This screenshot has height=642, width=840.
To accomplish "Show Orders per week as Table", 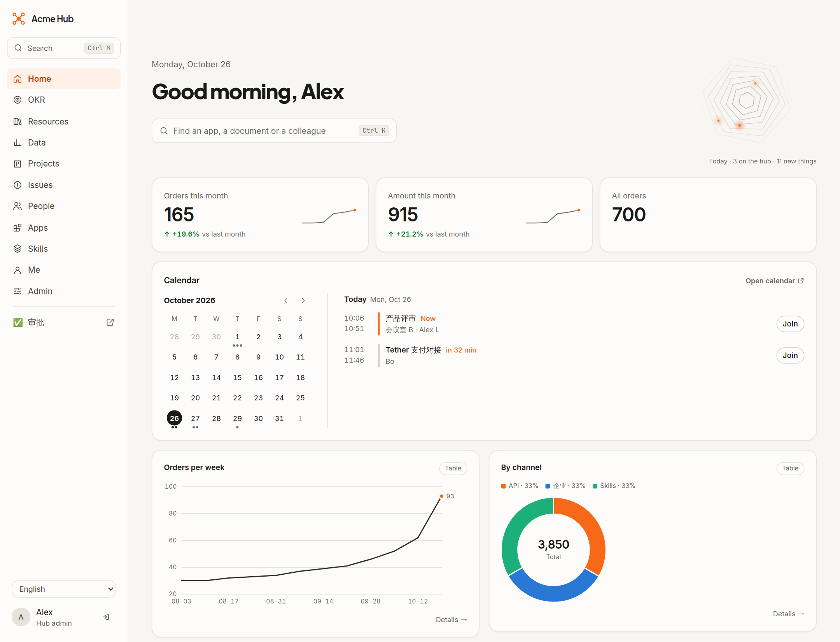I will pyautogui.click(x=453, y=468).
